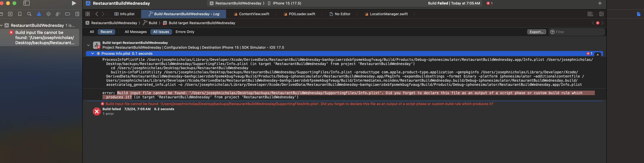Open the scheme selector RestaurantBuildWednesday

click(235, 3)
